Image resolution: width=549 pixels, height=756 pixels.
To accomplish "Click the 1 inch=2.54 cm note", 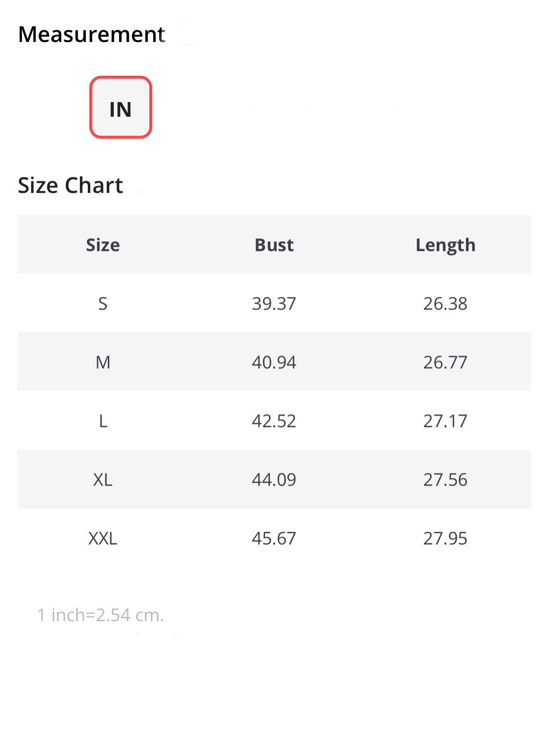I will (x=101, y=615).
